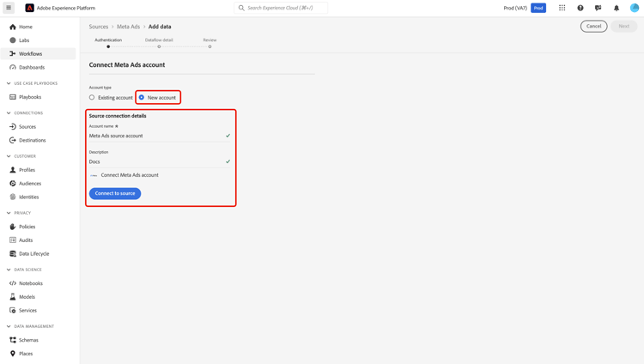Open the notifications bell

[x=617, y=8]
